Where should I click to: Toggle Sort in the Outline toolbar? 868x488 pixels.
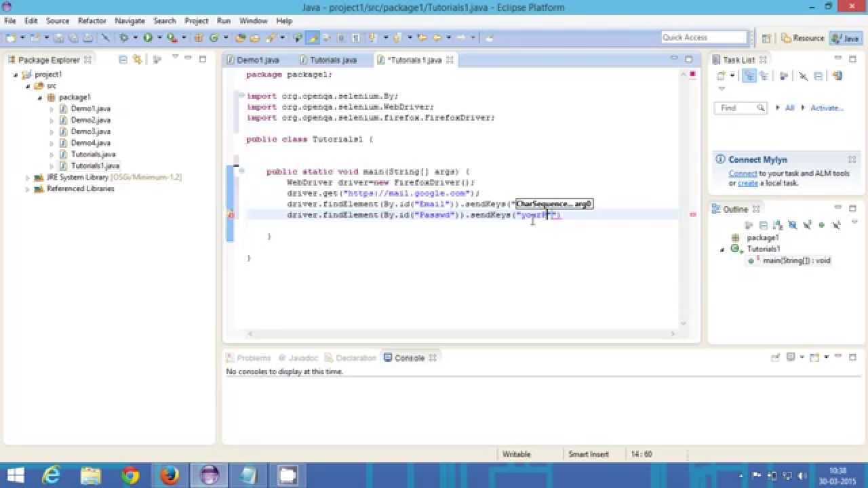(778, 225)
